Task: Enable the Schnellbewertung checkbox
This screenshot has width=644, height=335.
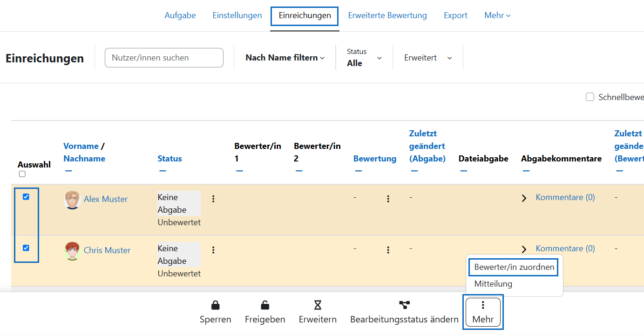Action: pyautogui.click(x=590, y=97)
